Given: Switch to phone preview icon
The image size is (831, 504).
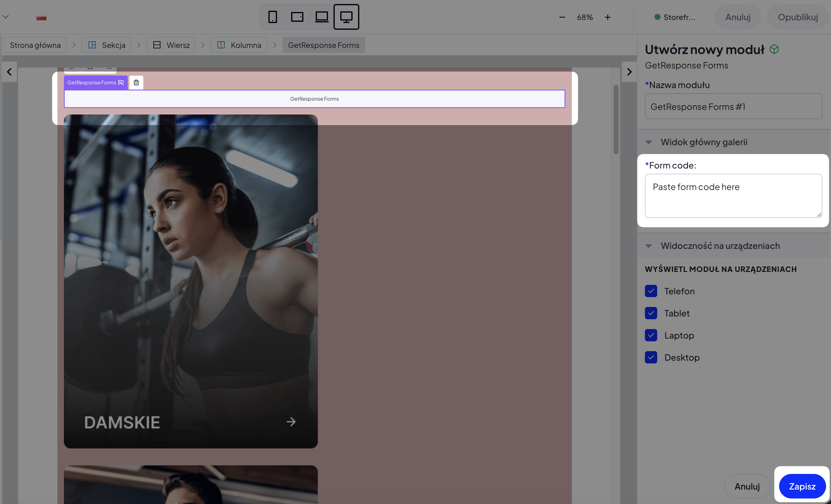Looking at the screenshot, I should (x=272, y=17).
